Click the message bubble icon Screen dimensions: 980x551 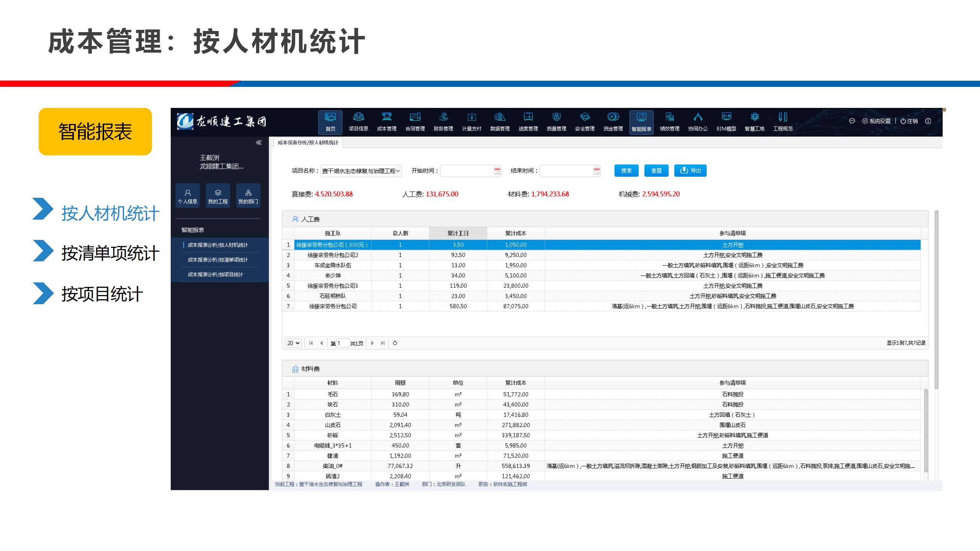click(852, 121)
